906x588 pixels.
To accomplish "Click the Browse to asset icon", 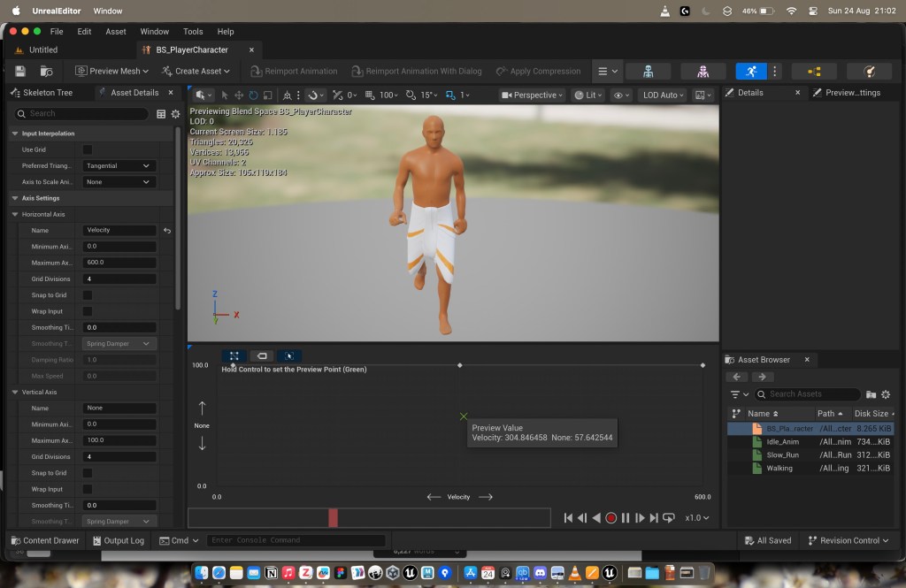I will click(46, 71).
